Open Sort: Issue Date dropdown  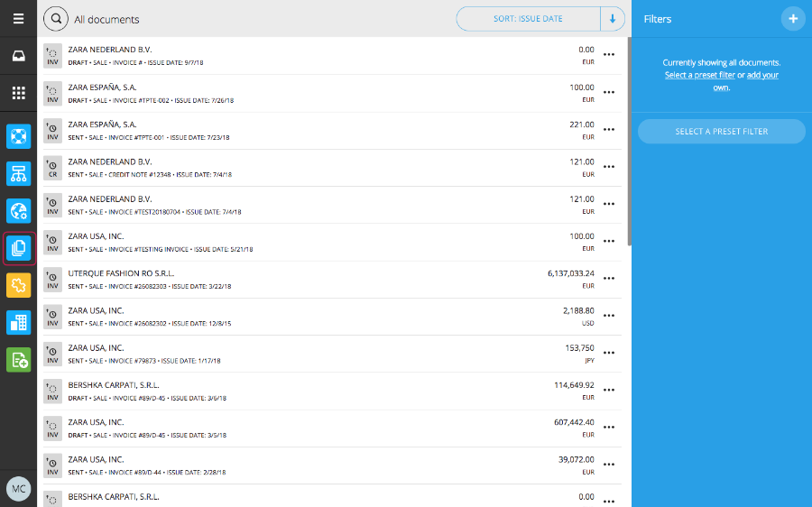click(528, 19)
